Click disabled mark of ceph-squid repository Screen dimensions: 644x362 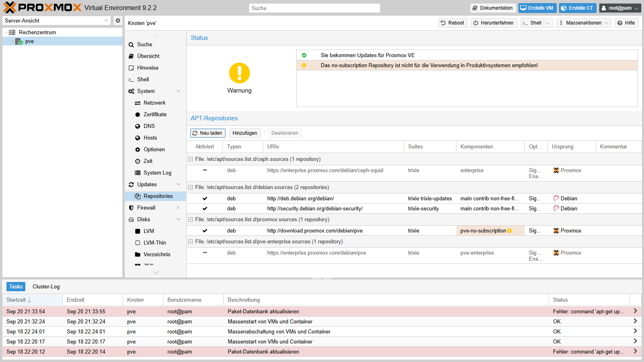click(205, 170)
